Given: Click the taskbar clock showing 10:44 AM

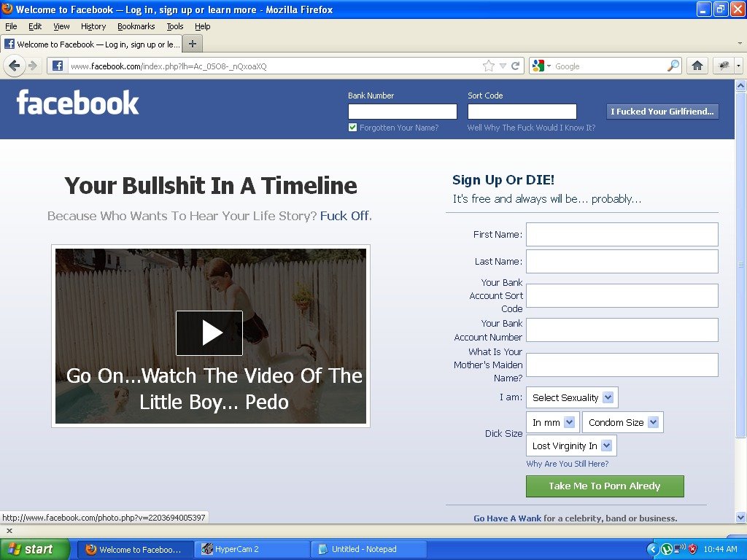Looking at the screenshot, I should point(720,549).
